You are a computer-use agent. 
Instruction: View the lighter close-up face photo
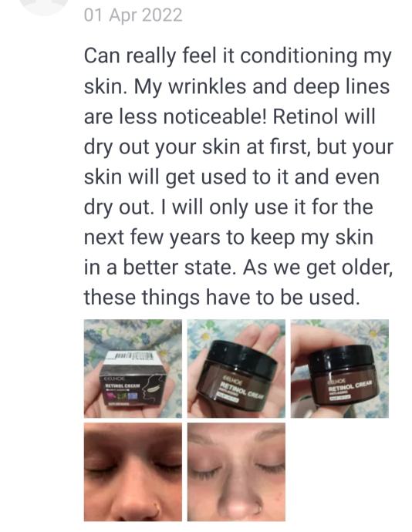[x=236, y=472]
